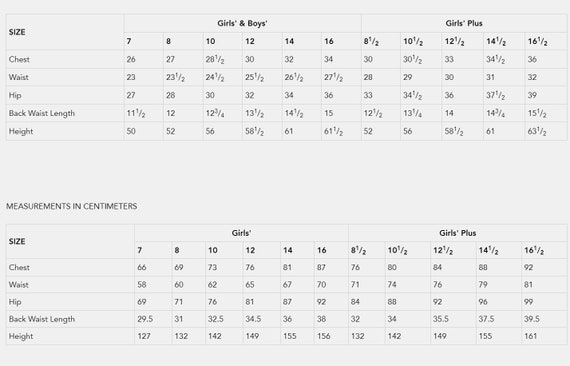Image resolution: width=570 pixels, height=366 pixels.
Task: Click the 12¾ back waist length value
Action: coord(215,113)
